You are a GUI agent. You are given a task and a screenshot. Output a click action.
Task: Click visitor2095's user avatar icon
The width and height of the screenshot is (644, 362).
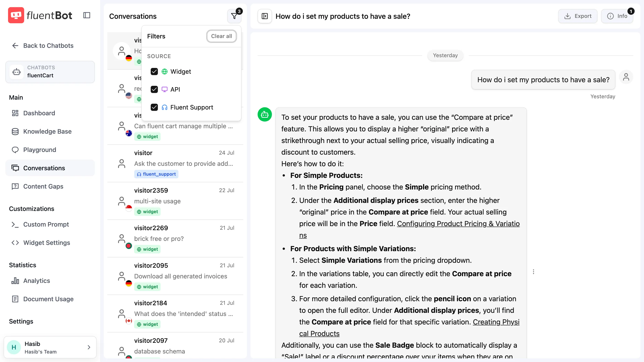click(x=121, y=276)
